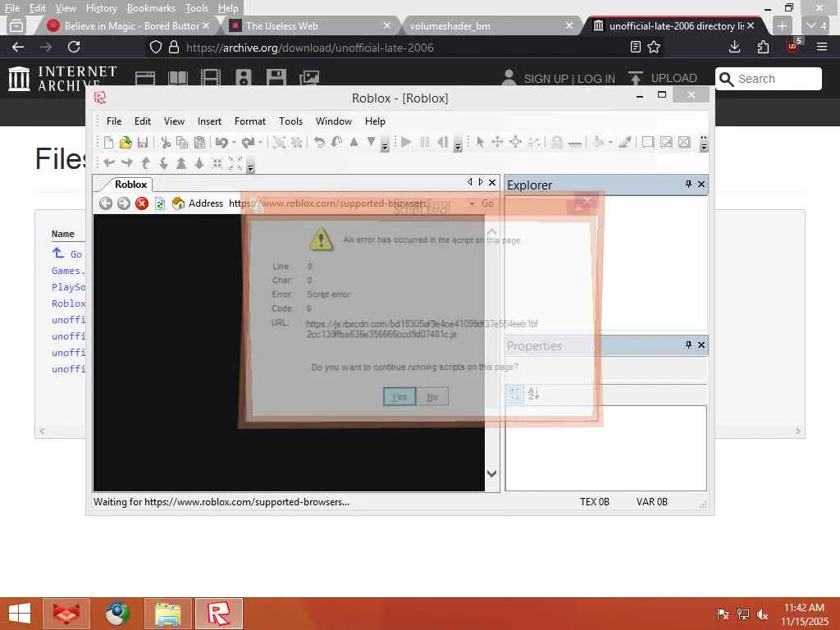Open the Roblox Tools menu
840x630 pixels.
[290, 121]
